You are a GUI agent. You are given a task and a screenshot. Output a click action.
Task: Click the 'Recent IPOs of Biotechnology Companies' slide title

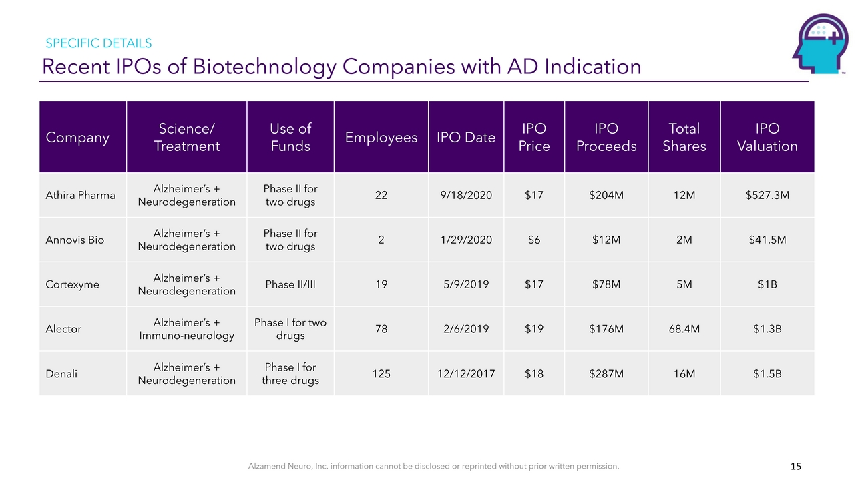(341, 67)
